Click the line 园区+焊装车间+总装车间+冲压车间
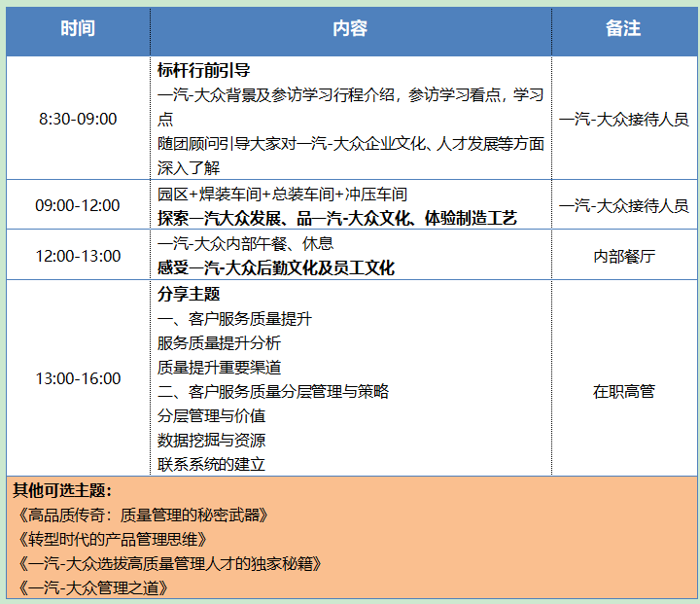700x604 pixels. 282,194
